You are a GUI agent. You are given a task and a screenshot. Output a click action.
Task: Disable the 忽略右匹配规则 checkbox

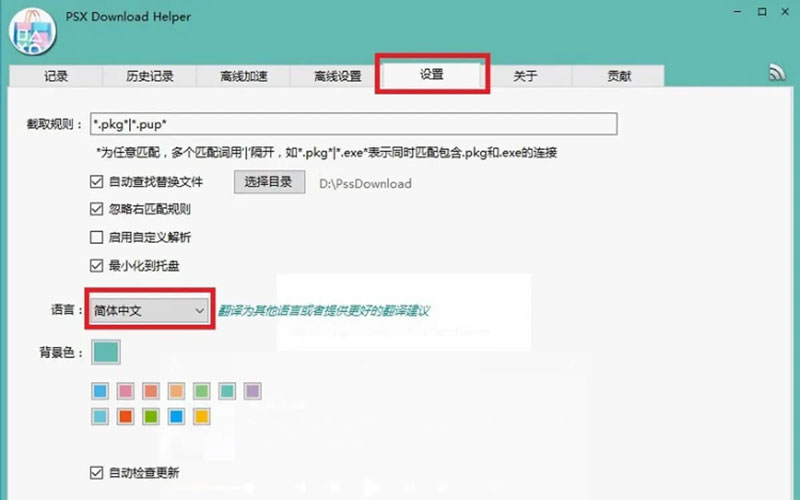(97, 210)
